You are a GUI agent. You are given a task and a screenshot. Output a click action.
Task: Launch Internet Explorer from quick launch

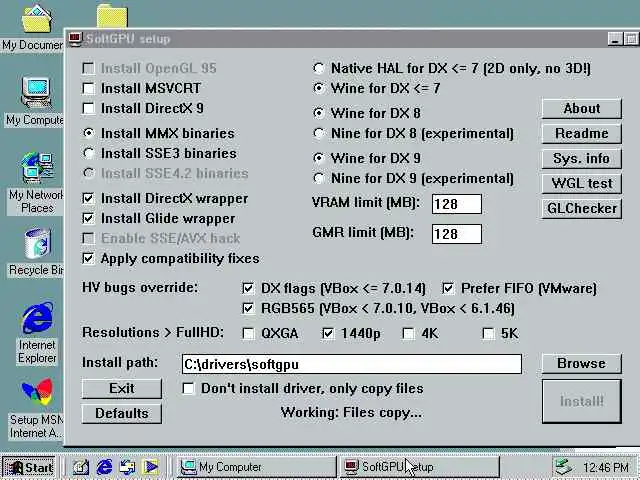click(104, 467)
